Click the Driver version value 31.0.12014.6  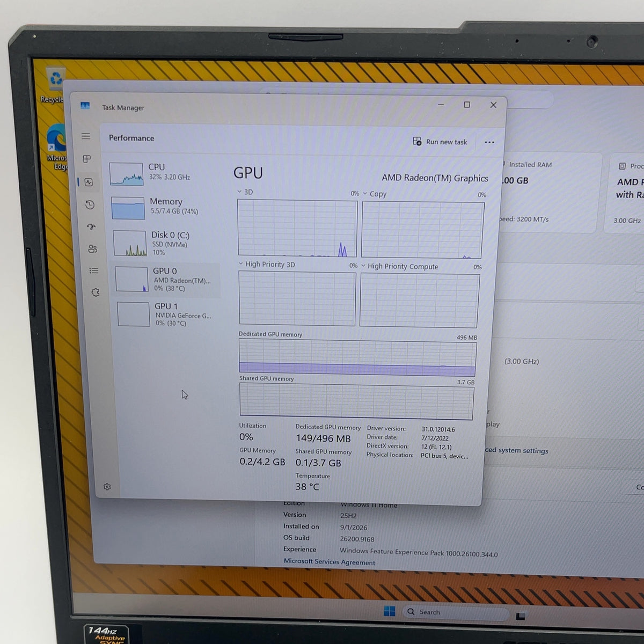438,429
